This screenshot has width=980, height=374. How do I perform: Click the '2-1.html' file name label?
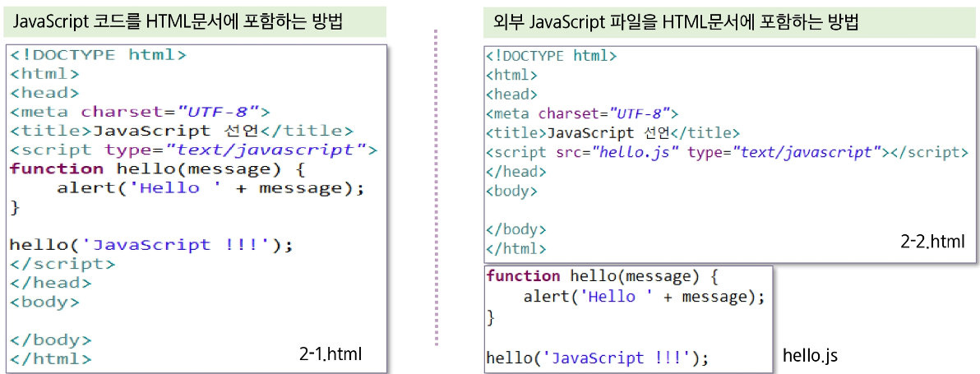point(331,354)
